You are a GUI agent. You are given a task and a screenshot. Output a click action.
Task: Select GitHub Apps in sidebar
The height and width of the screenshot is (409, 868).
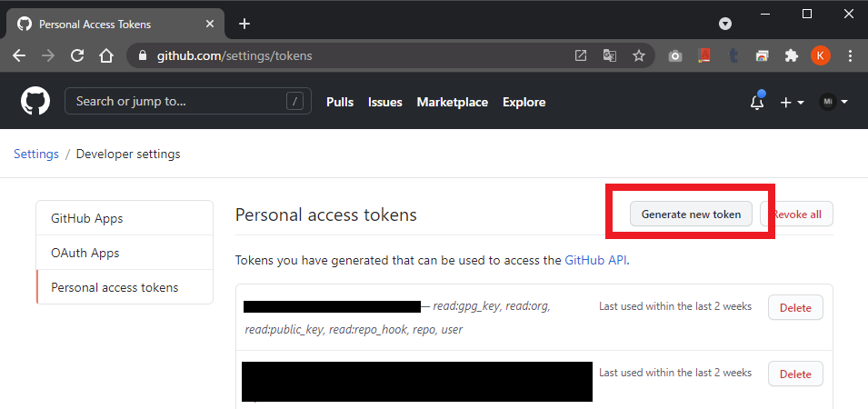click(x=125, y=218)
